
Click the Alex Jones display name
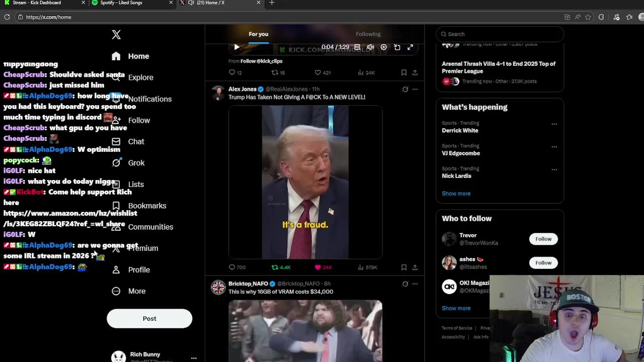(243, 89)
